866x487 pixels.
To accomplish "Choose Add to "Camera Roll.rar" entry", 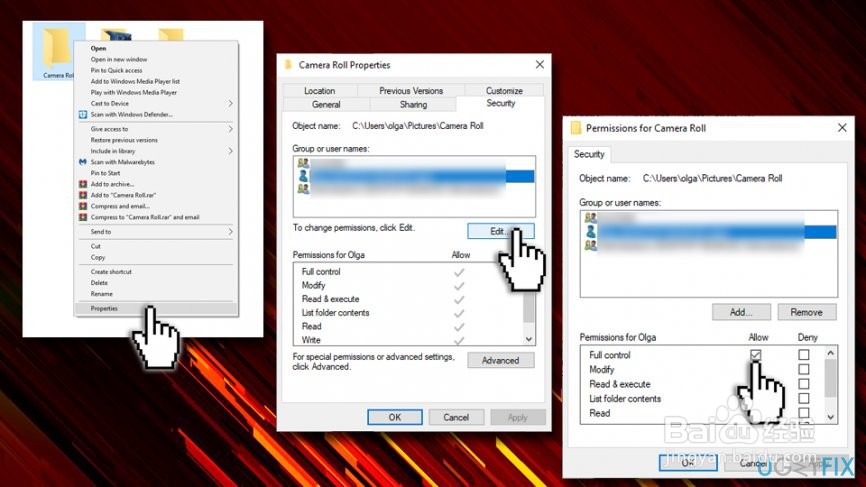I will (x=123, y=195).
